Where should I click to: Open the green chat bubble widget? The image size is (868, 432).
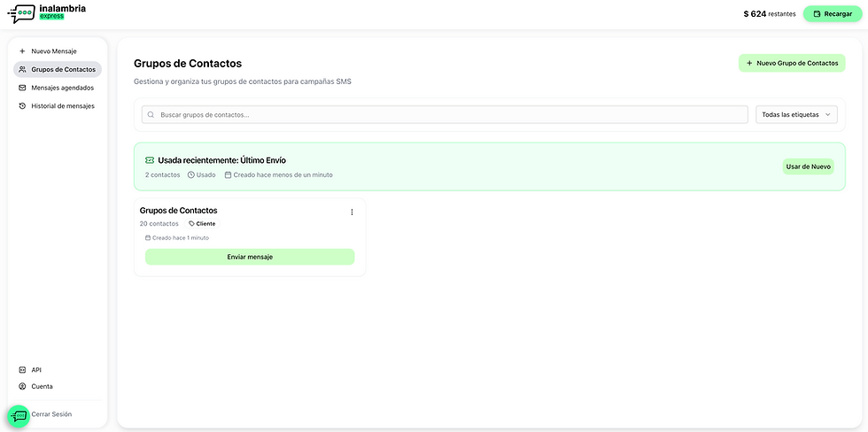click(19, 416)
